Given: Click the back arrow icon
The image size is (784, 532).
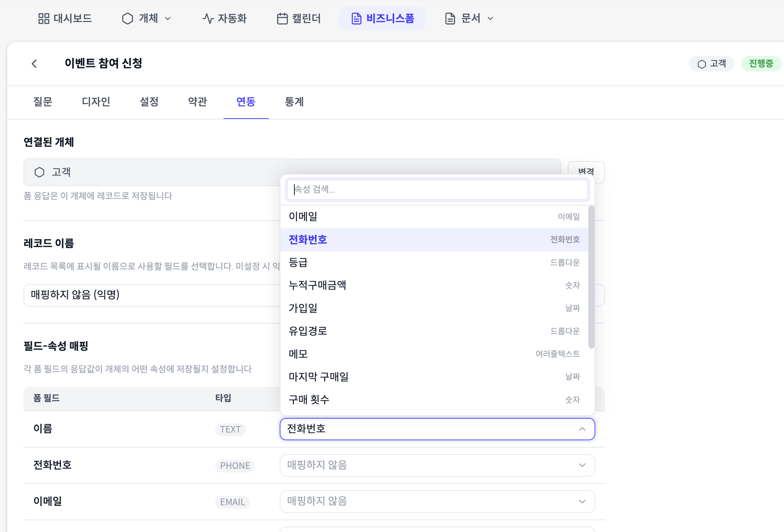Looking at the screenshot, I should coord(35,64).
